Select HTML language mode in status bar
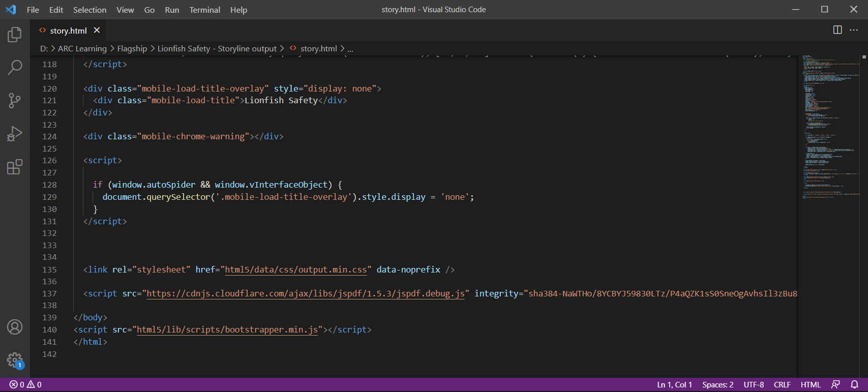This screenshot has width=868, height=392. pos(811,384)
